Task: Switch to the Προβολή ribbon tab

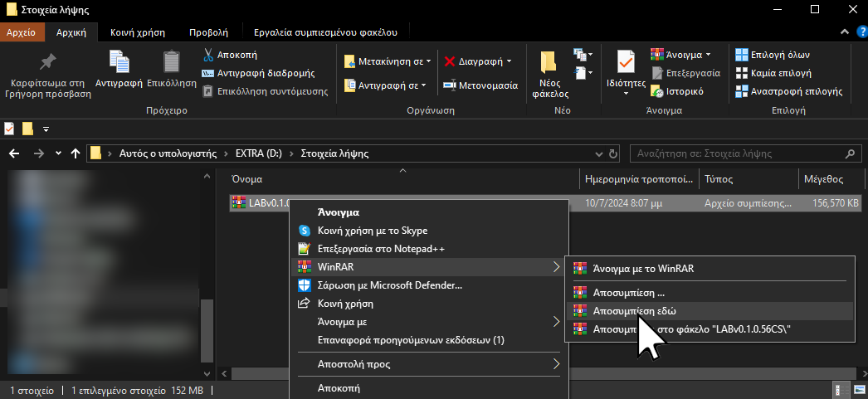Action: 208,33
